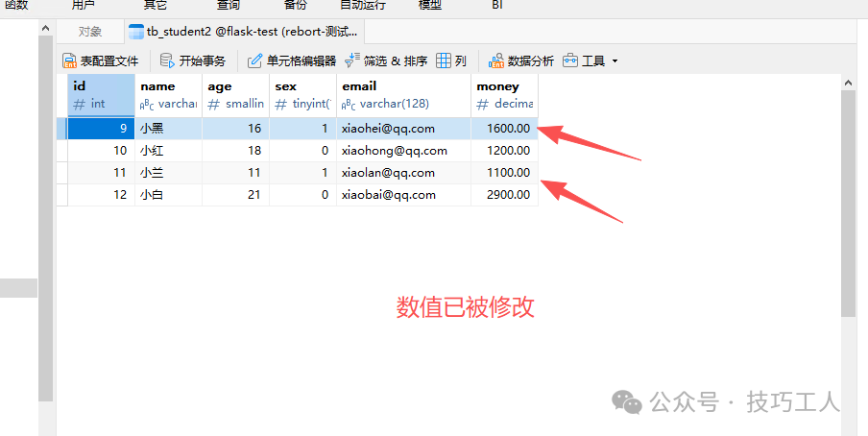
Task: Click the table profile icon (表配置文件)
Action: coord(69,61)
